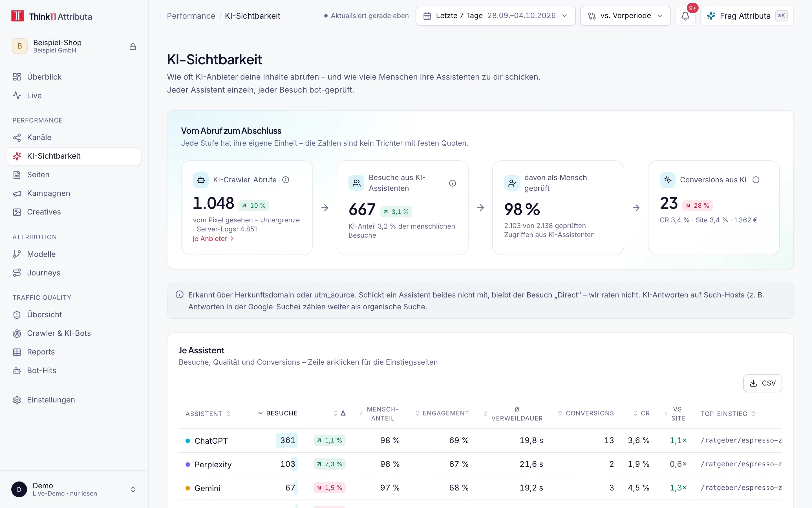Go to Journeys
Screen dimensions: 812x508
coord(74,273)
